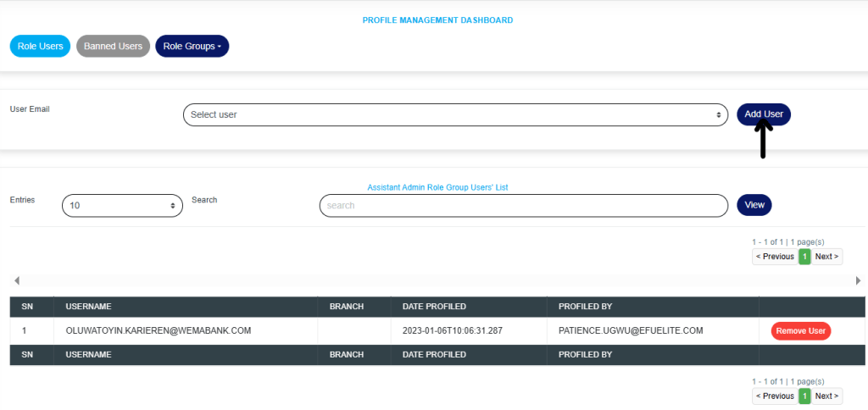Open the Role Users tab

(x=40, y=46)
